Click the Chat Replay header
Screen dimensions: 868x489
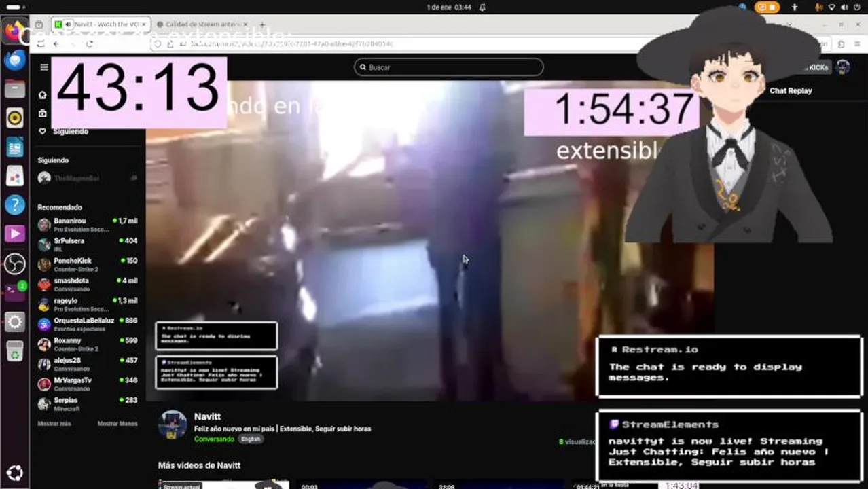point(791,90)
